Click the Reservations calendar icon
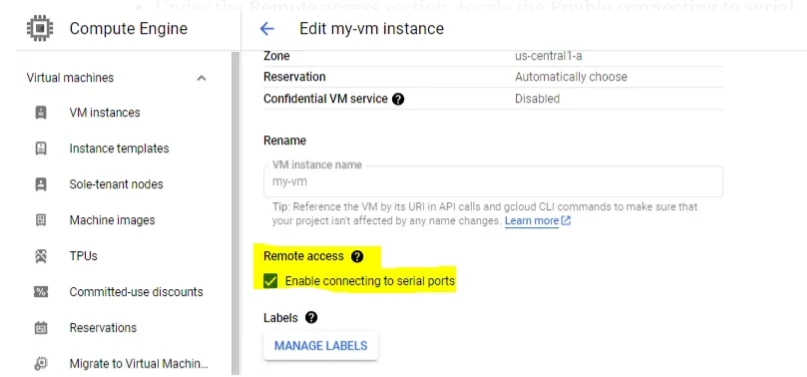Image resolution: width=807 pixels, height=377 pixels. (x=41, y=328)
